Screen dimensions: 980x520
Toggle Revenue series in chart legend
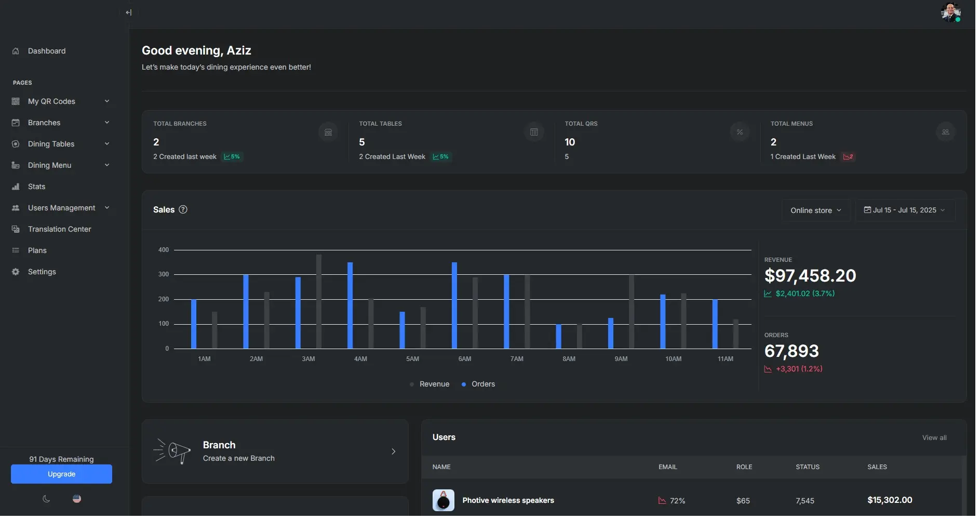coord(429,384)
